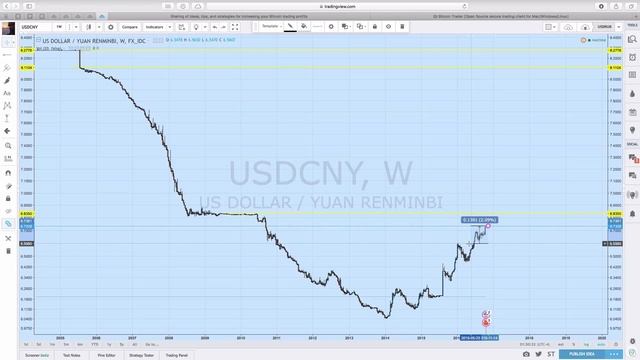Open drawing settings gear icon
This screenshot has height=360, width=640.
point(331,27)
